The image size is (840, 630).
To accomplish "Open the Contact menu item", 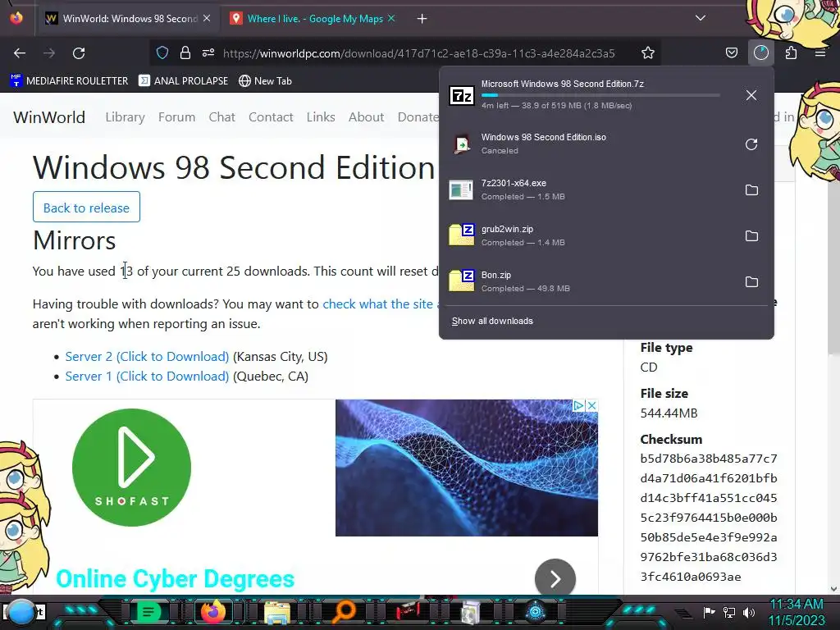I will [271, 117].
